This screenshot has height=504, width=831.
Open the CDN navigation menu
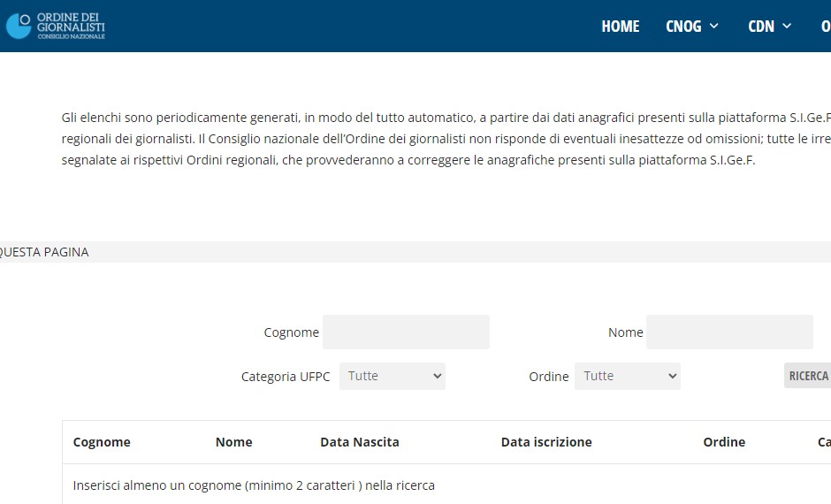[760, 27]
